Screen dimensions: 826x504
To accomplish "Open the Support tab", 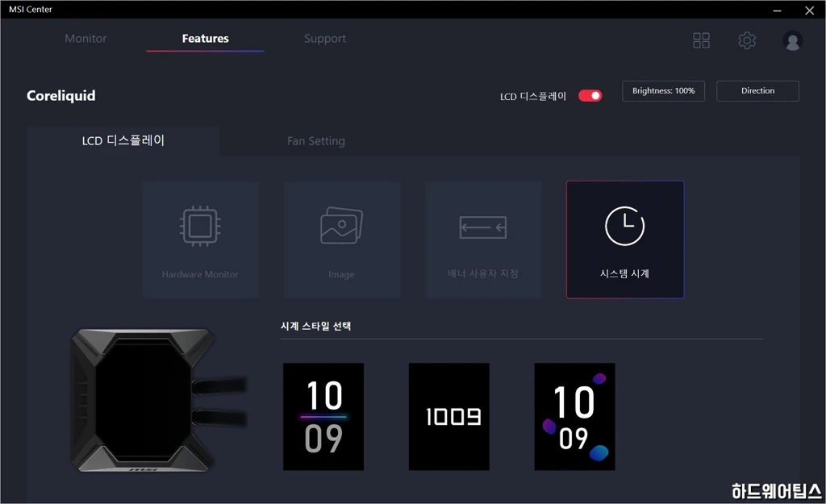I will click(325, 39).
